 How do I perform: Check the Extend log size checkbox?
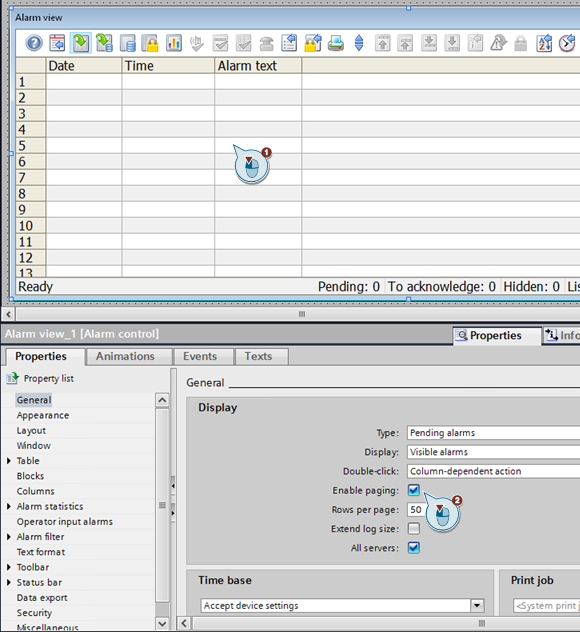coord(414,528)
